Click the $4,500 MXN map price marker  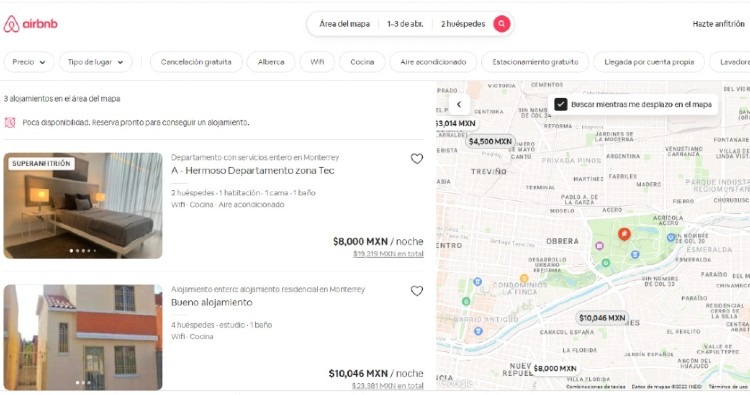[490, 141]
